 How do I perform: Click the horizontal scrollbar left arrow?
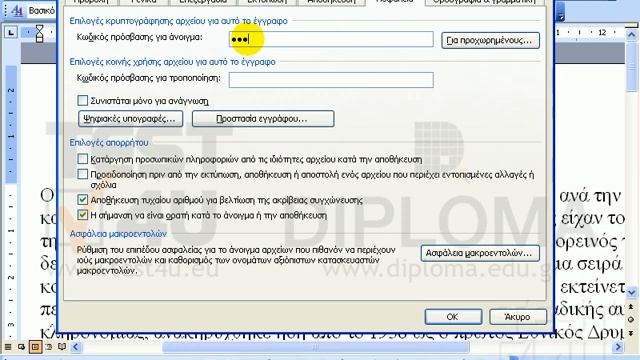[76, 347]
